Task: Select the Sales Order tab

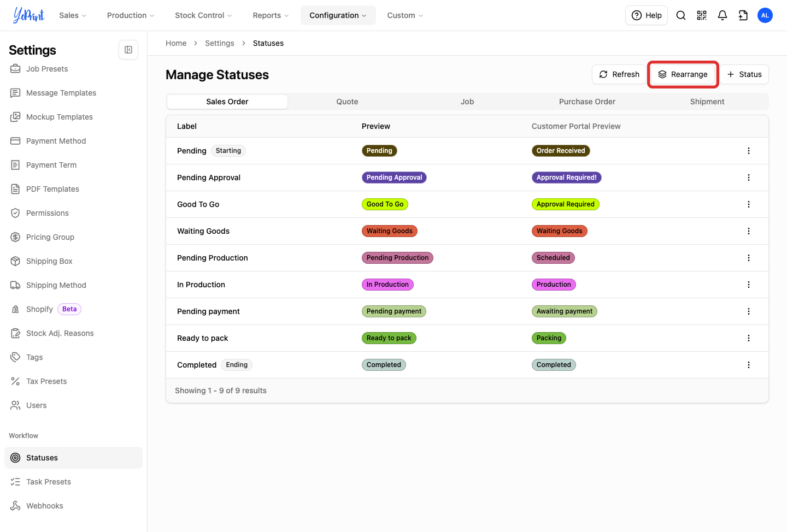Action: point(227,102)
